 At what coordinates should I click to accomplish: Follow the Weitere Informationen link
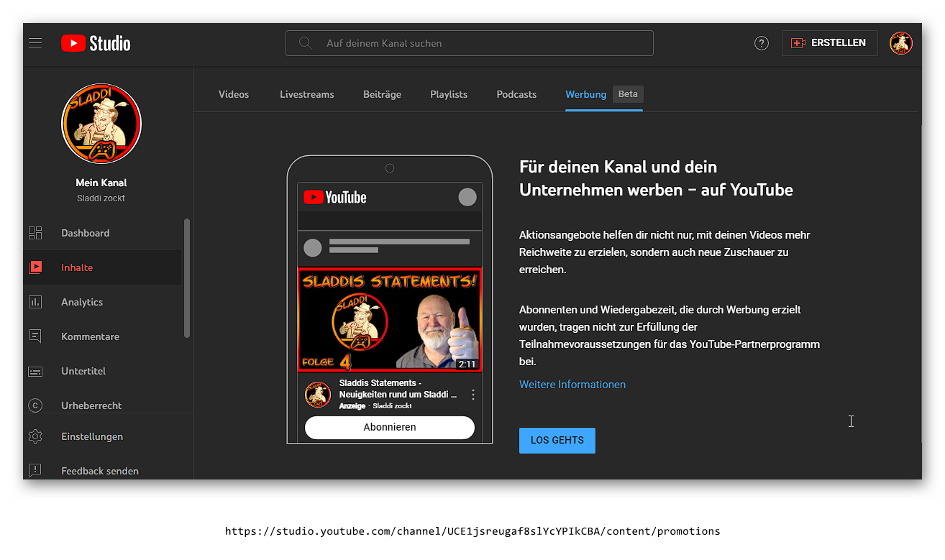[572, 385]
